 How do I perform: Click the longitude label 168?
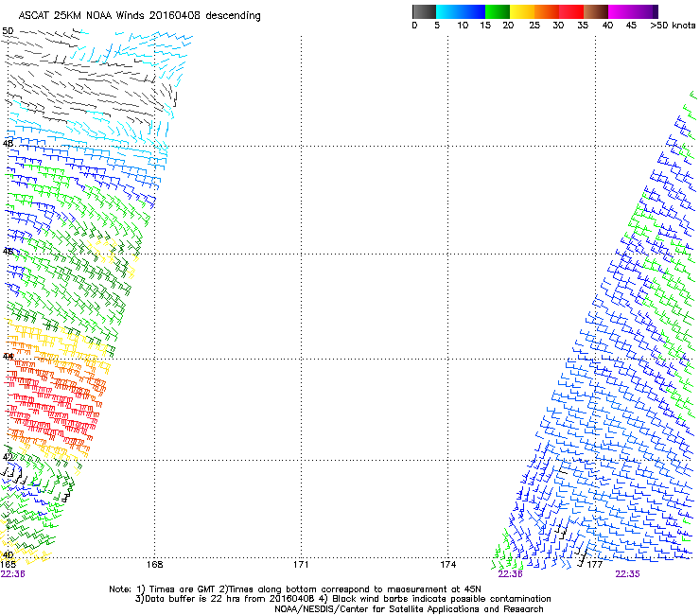(x=154, y=565)
